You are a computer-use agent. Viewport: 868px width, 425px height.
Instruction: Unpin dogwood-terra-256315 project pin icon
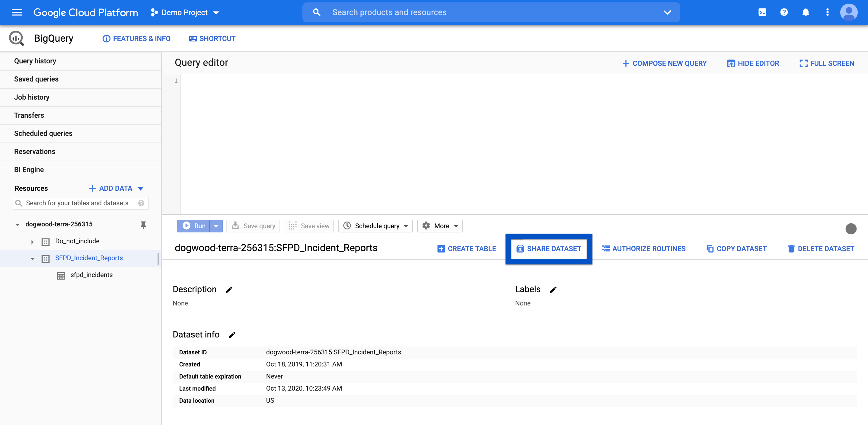[143, 225]
